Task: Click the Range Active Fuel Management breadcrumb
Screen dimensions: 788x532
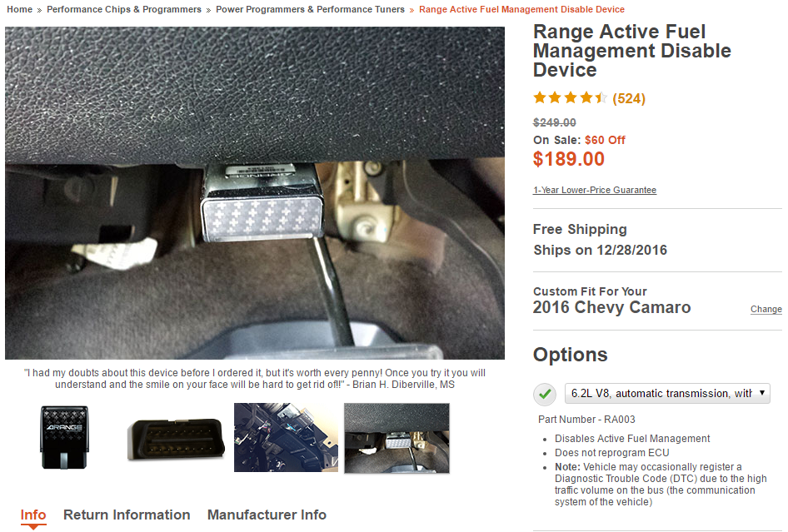Action: pos(521,9)
